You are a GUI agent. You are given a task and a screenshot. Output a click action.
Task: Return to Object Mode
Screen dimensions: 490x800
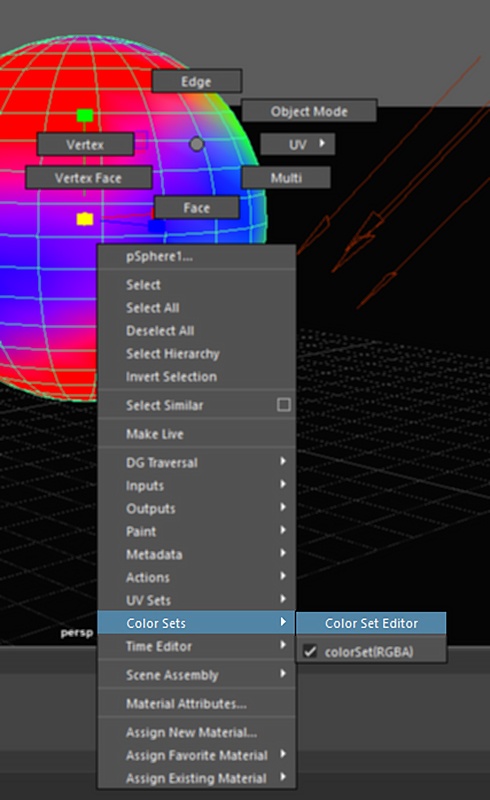click(x=309, y=111)
